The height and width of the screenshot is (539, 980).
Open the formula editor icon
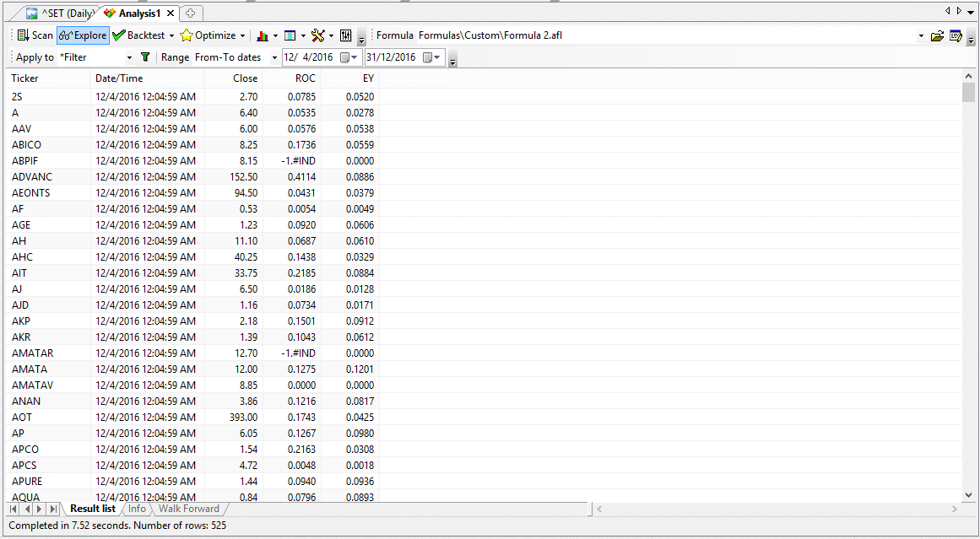[x=956, y=35]
